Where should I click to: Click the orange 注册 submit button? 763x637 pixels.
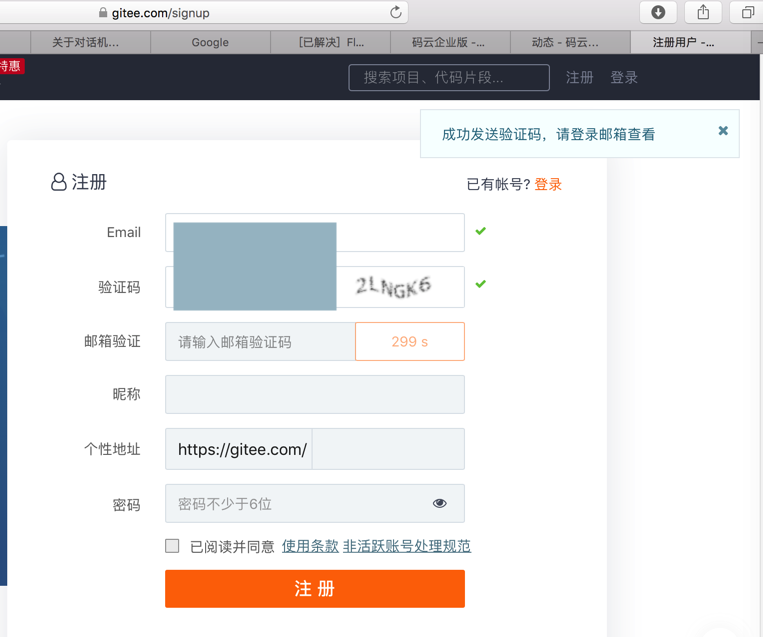pos(315,589)
